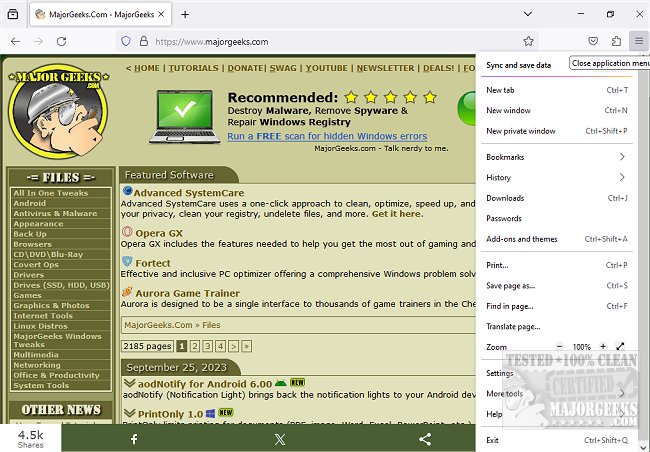Share on X via bottom bar
Image resolution: width=650 pixels, height=452 pixels.
(280, 439)
